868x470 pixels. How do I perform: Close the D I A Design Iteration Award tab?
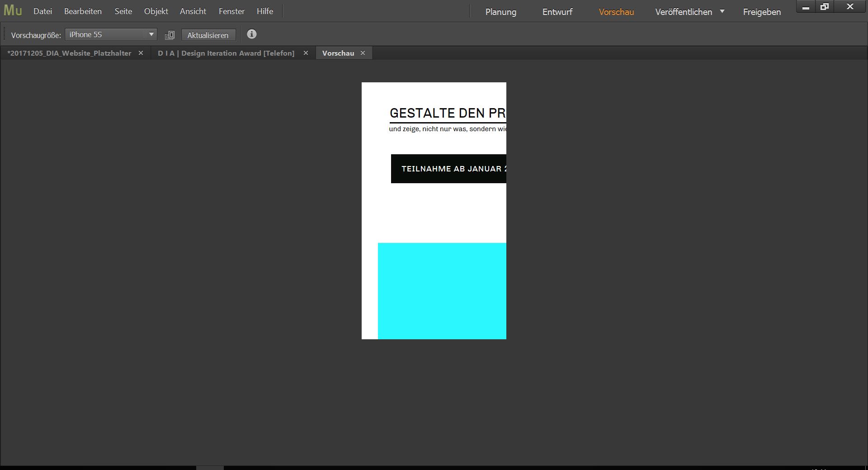(x=306, y=53)
